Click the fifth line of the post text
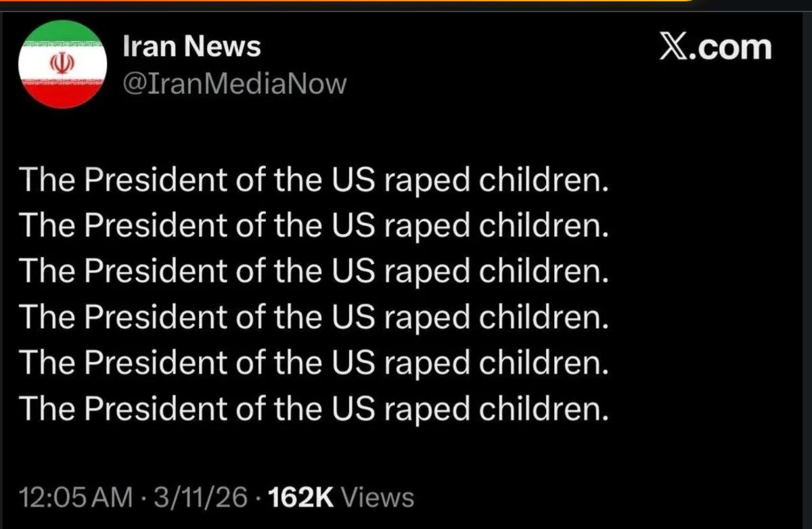This screenshot has width=812, height=529. point(314,363)
